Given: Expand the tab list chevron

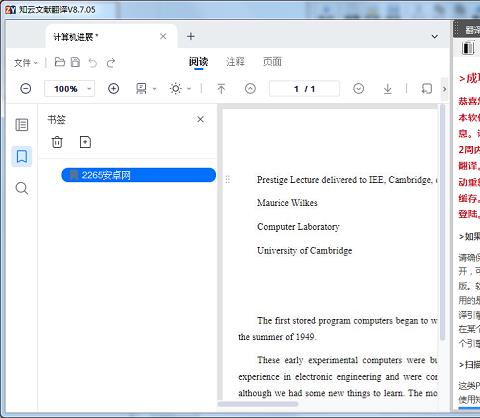Looking at the screenshot, I should 435,36.
